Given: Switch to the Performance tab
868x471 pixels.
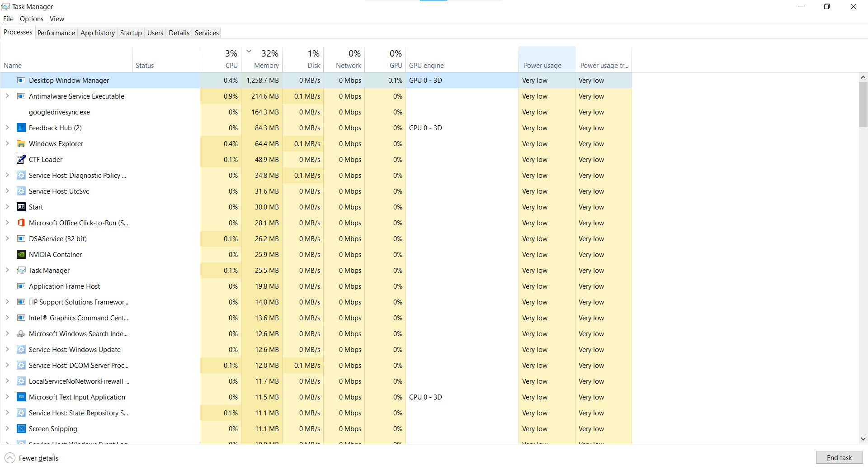Looking at the screenshot, I should pos(56,33).
